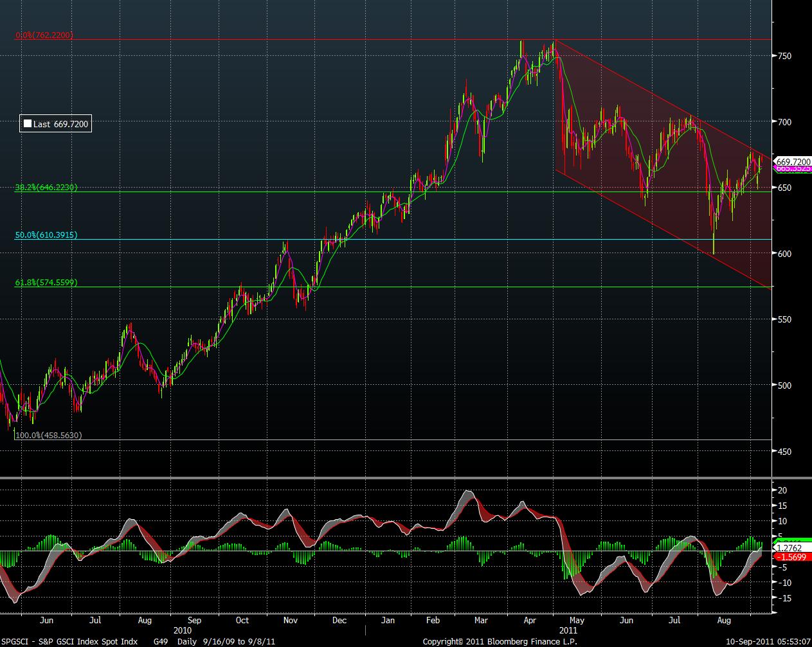Select the 38.2%(646.2230) retracement label
The height and width of the screenshot is (647, 812).
click(46, 188)
